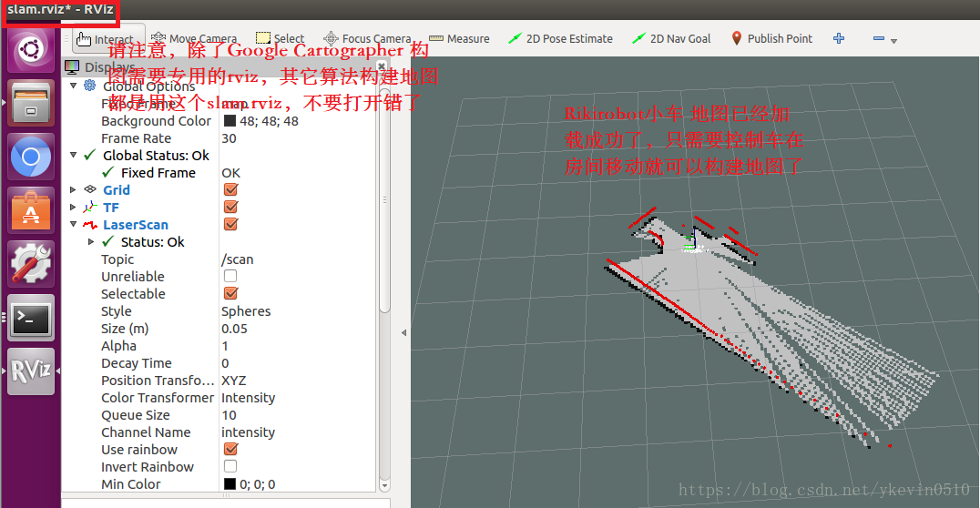Pick the Measure tool
Viewport: 980px width, 508px height.
click(x=459, y=39)
